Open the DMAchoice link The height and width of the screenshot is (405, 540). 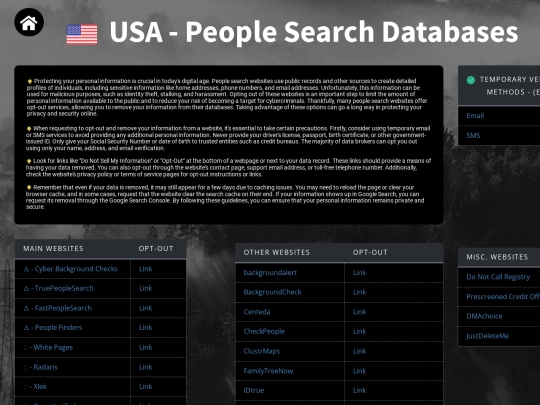click(x=484, y=316)
